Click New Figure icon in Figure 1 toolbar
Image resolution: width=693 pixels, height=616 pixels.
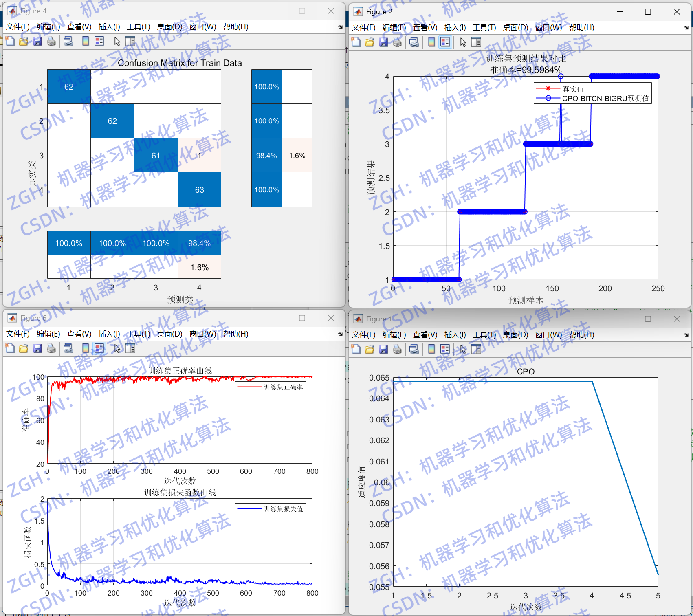pyautogui.click(x=356, y=349)
